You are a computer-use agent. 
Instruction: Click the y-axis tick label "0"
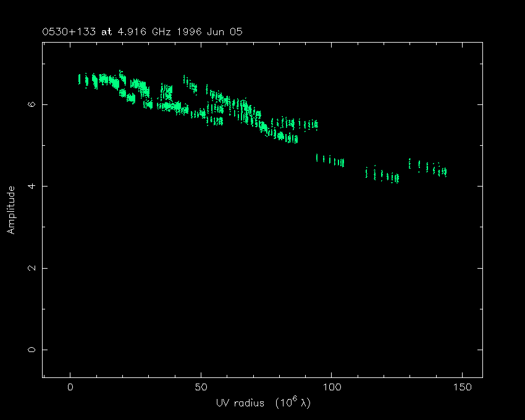[30, 350]
